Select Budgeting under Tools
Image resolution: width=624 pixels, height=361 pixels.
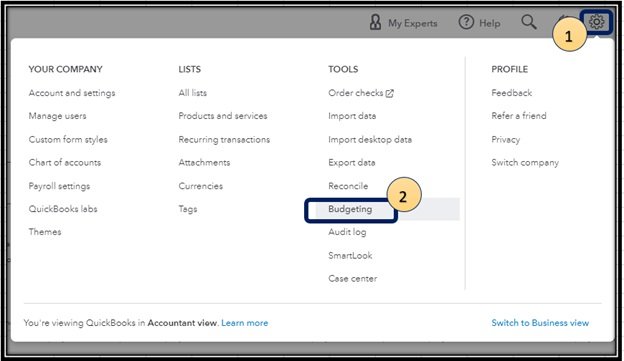350,209
